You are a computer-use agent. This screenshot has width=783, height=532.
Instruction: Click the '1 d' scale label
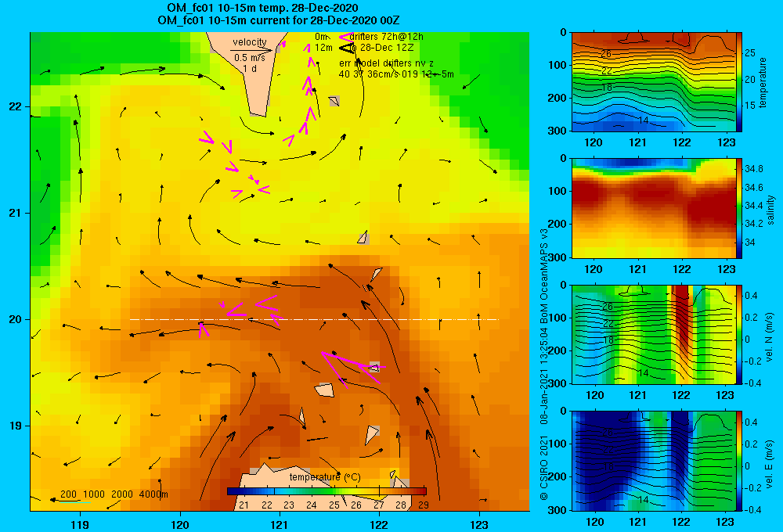(x=250, y=68)
